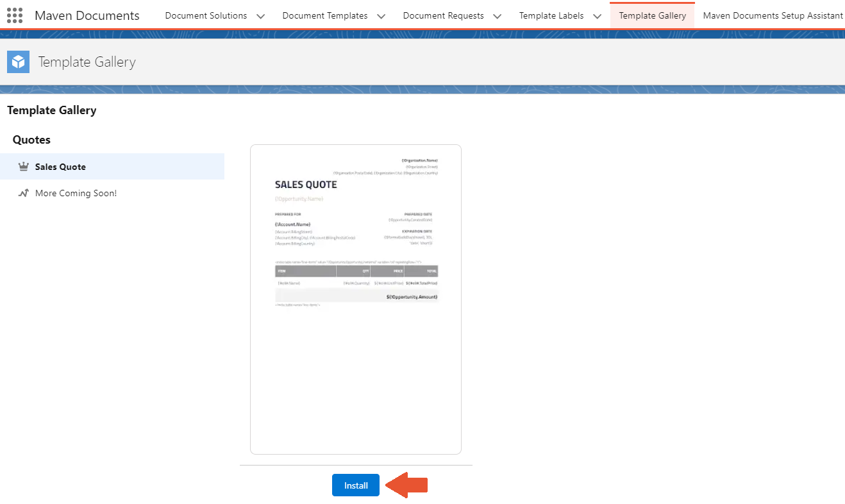Click the Maven Documents app name
The image size is (845, 504).
(x=87, y=15)
